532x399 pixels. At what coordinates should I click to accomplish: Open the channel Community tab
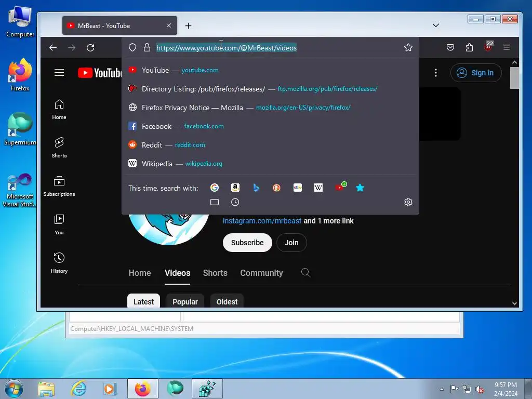(x=262, y=273)
